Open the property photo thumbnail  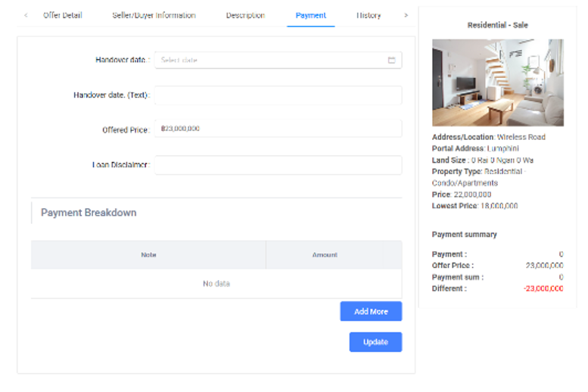click(x=497, y=82)
